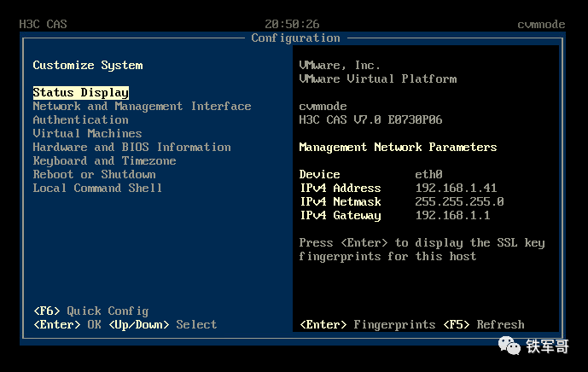Click the VMware, Inc. vendor line

click(x=340, y=65)
